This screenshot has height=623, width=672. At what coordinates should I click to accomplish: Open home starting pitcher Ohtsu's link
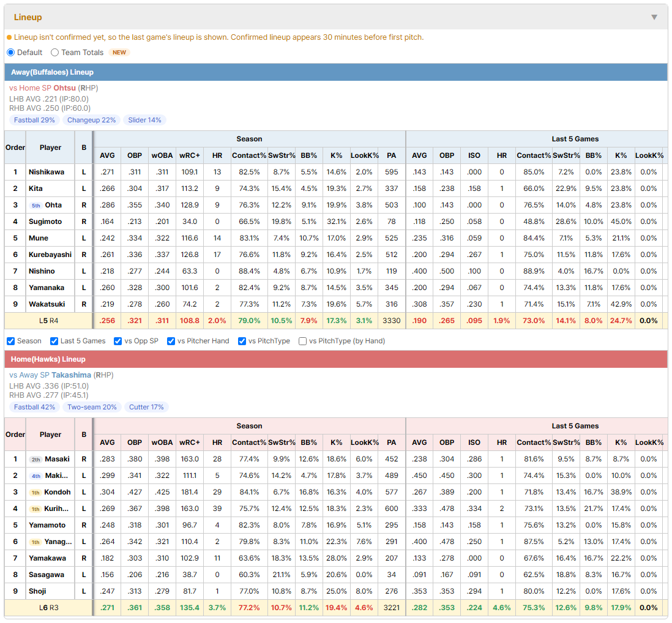pyautogui.click(x=64, y=88)
